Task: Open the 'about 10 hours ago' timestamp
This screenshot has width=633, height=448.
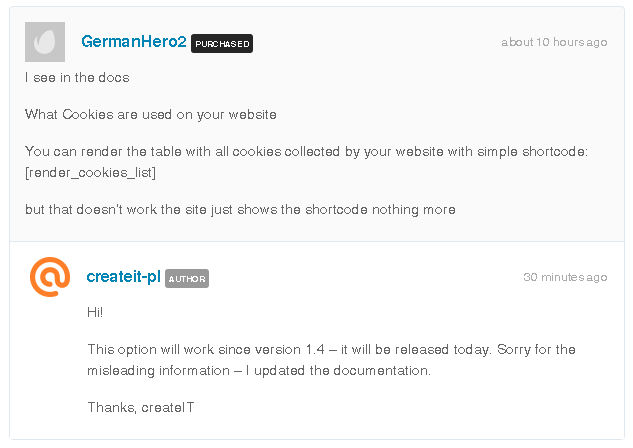Action: point(554,42)
